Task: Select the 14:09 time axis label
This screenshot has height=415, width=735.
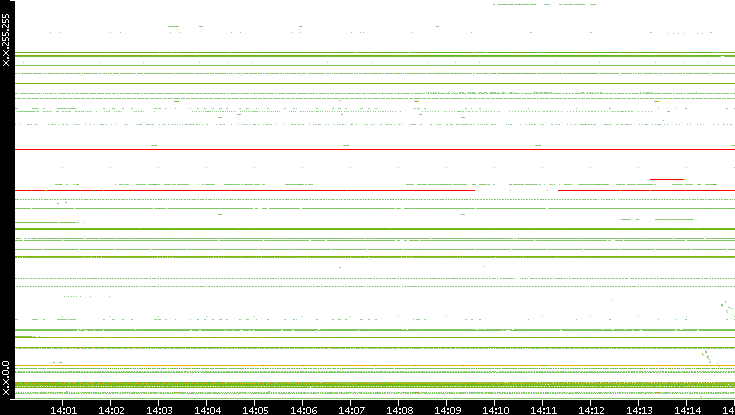Action: (x=447, y=410)
